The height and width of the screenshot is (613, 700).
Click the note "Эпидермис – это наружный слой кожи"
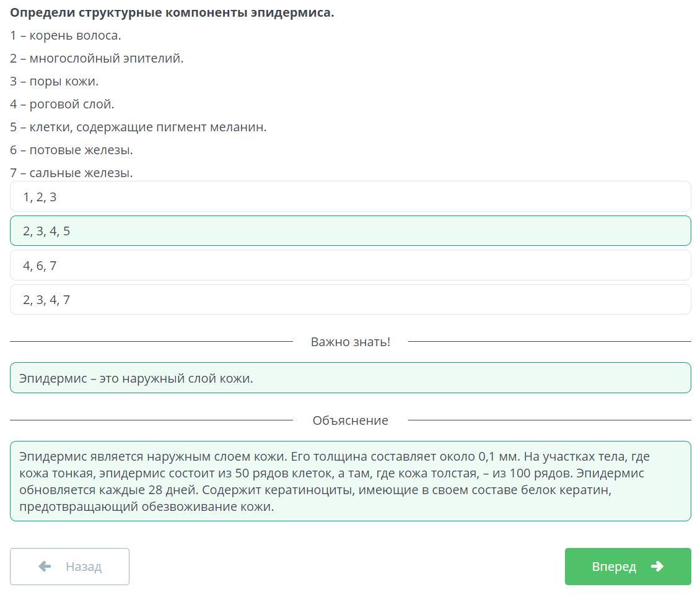point(136,378)
